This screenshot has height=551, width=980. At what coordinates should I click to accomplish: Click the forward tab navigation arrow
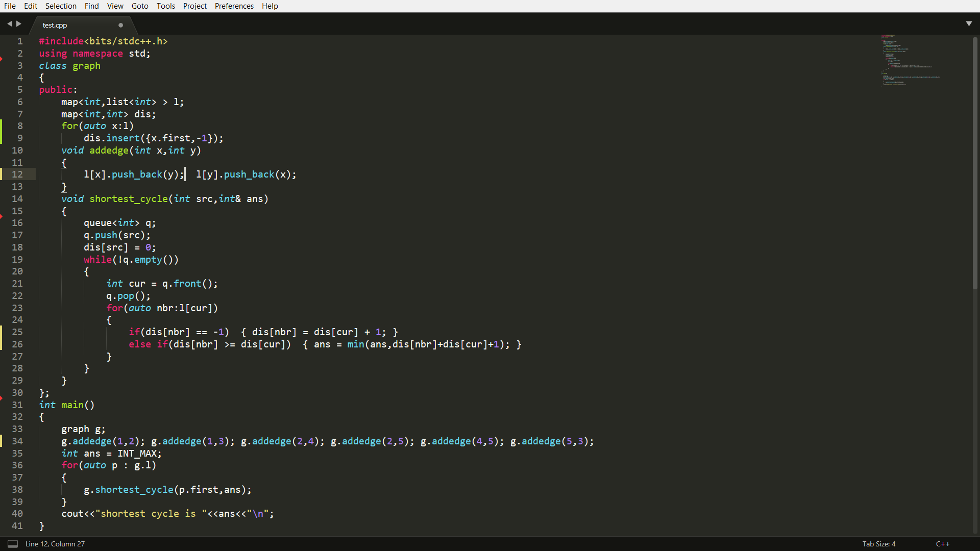point(19,24)
